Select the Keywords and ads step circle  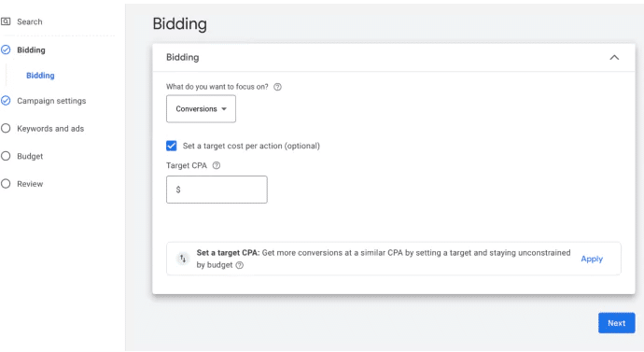(6, 129)
